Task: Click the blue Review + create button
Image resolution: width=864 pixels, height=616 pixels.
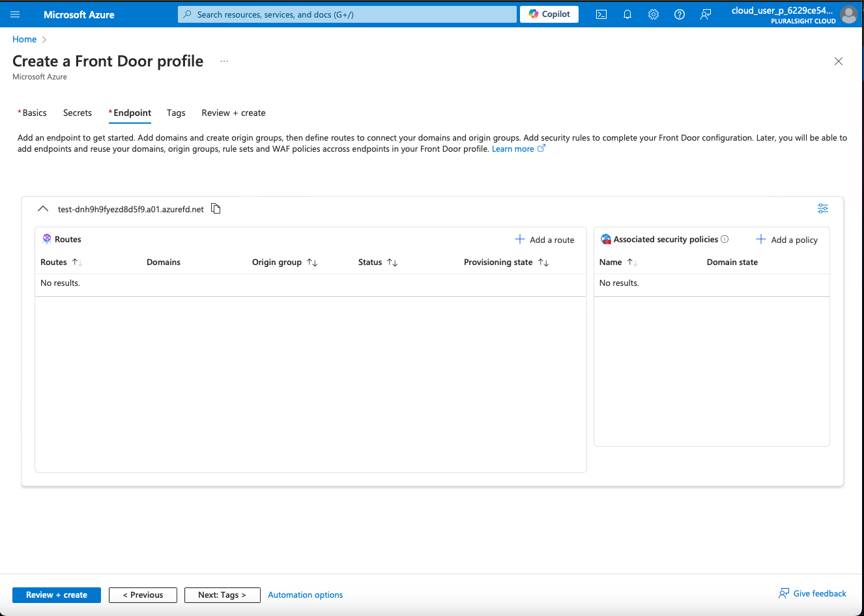Action: (x=57, y=595)
